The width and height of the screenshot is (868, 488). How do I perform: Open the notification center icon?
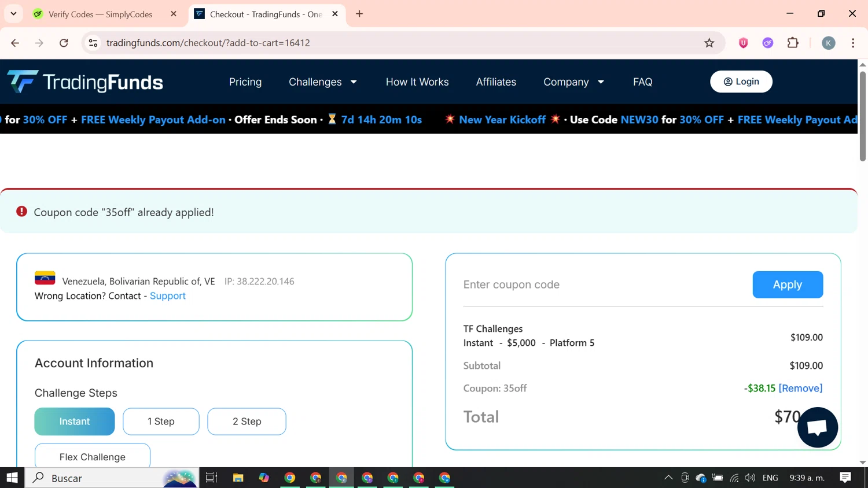point(845,478)
